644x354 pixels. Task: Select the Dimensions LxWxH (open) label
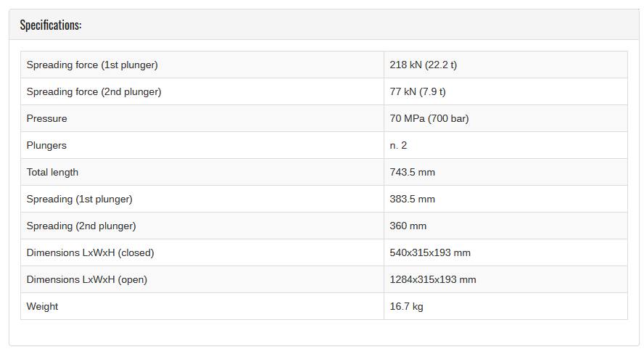(86, 280)
